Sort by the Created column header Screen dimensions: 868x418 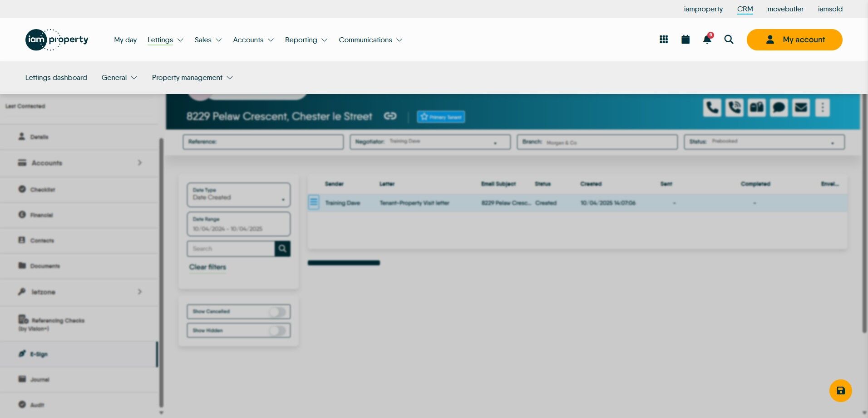(591, 184)
